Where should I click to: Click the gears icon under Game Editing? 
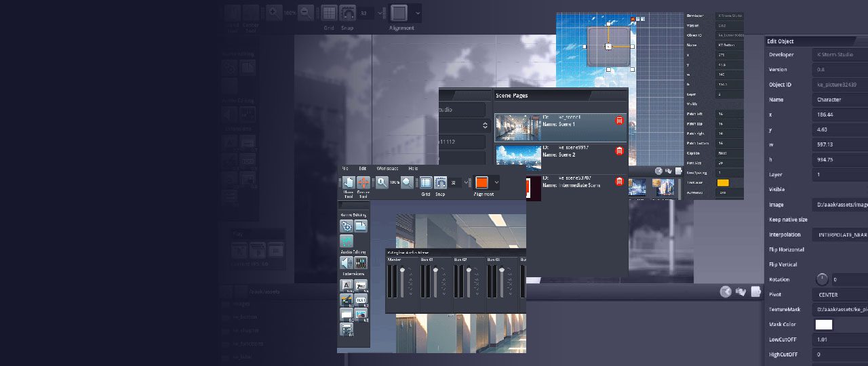346,226
